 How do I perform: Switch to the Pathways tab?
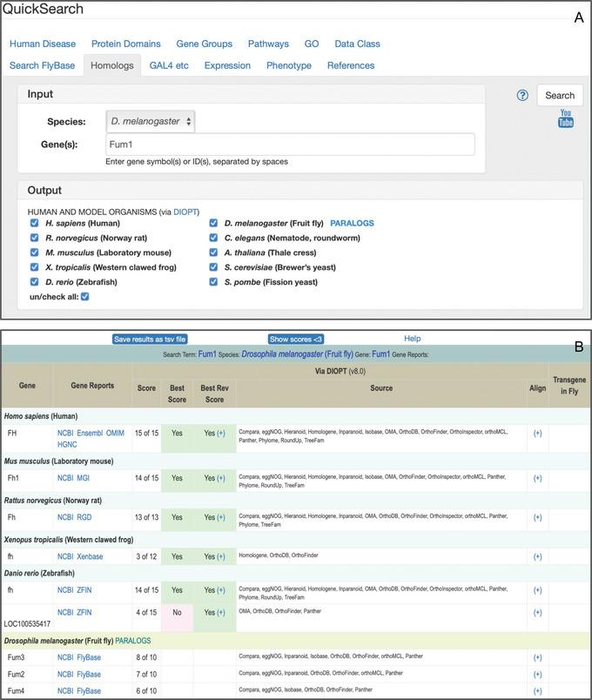(268, 44)
